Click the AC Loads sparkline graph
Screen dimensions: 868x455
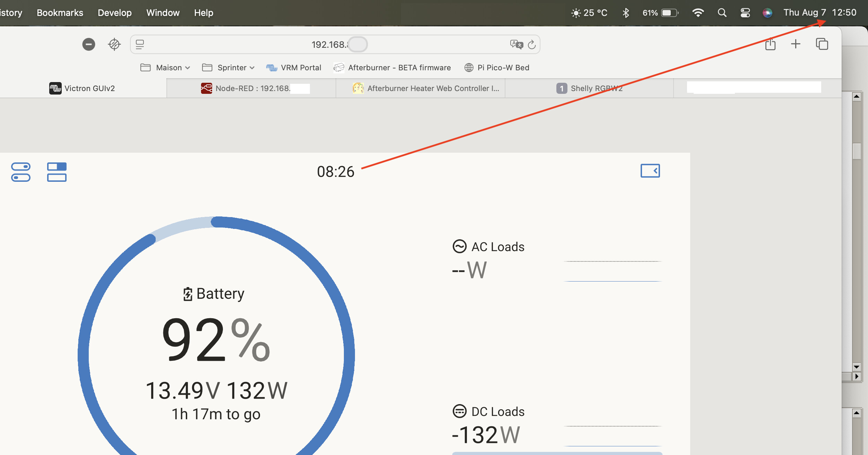point(613,271)
